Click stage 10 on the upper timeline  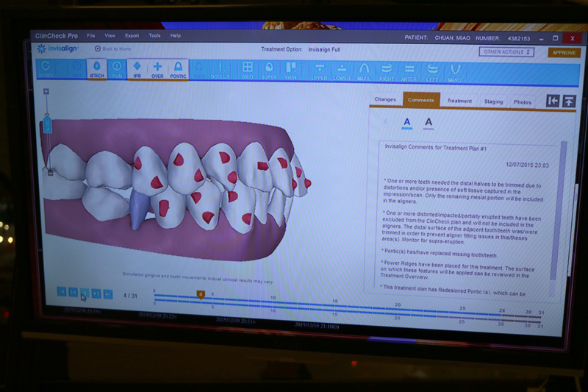273,301
